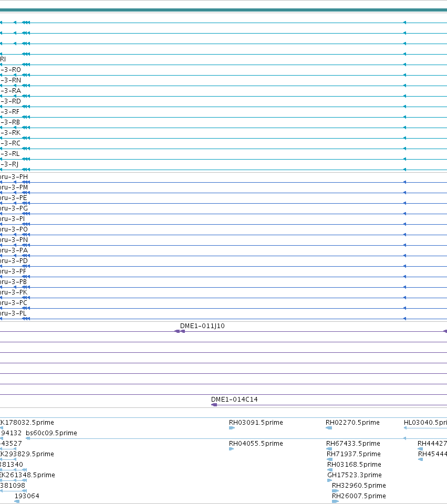Viewport: 447px width, 504px height.
Task: Open the HL03040.5pri label
Action: click(x=425, y=422)
